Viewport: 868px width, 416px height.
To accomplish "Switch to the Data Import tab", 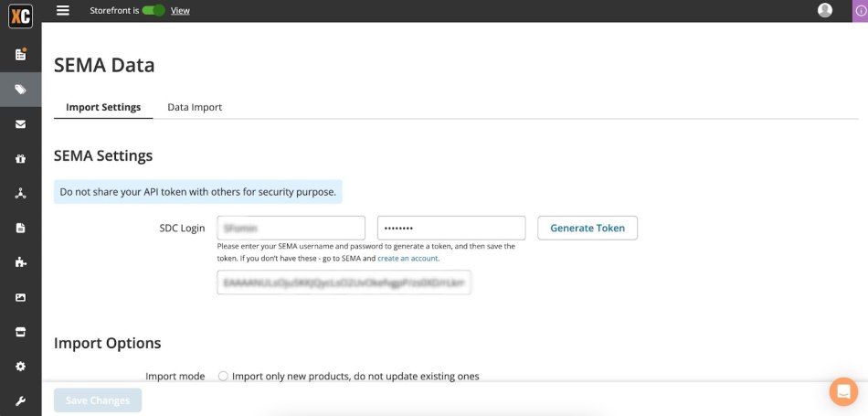I will 195,107.
